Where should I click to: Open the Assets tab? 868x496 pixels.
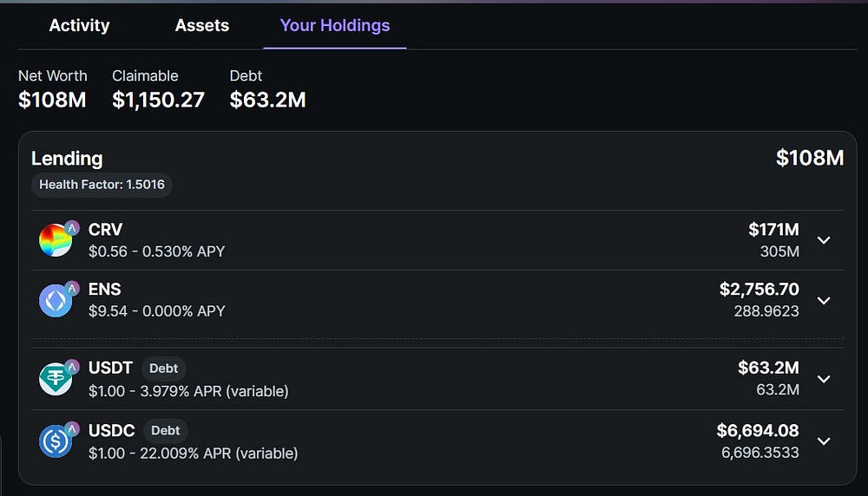point(202,25)
